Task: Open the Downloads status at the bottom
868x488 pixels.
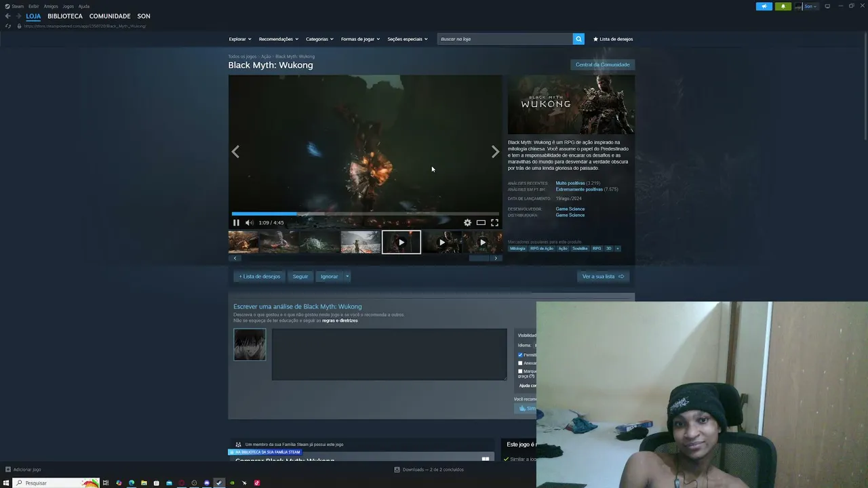Action: 429,469
